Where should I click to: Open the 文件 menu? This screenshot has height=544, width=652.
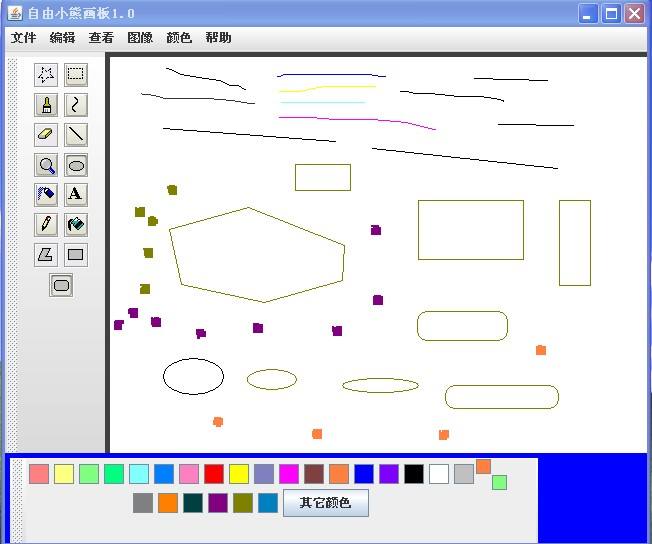23,38
